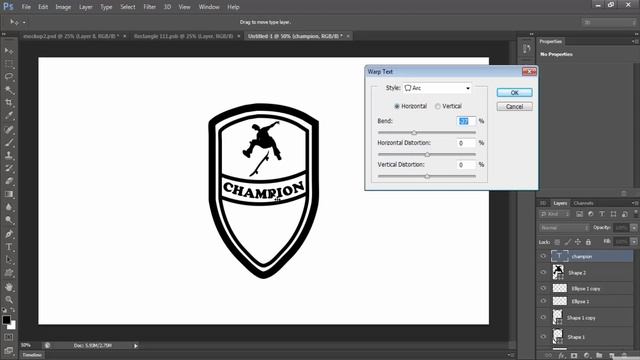Select the Clone Stamp tool
Image resolution: width=640 pixels, height=360 pixels.
tap(9, 155)
